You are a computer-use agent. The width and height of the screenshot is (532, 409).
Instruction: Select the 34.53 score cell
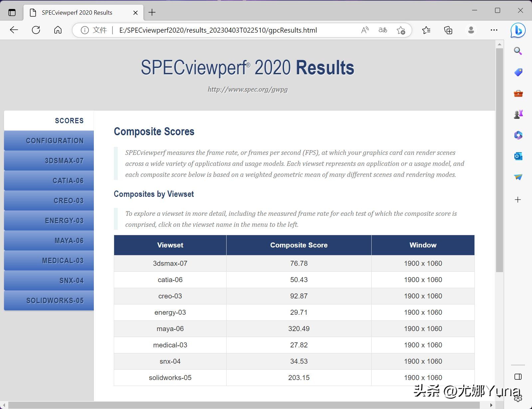[299, 361]
